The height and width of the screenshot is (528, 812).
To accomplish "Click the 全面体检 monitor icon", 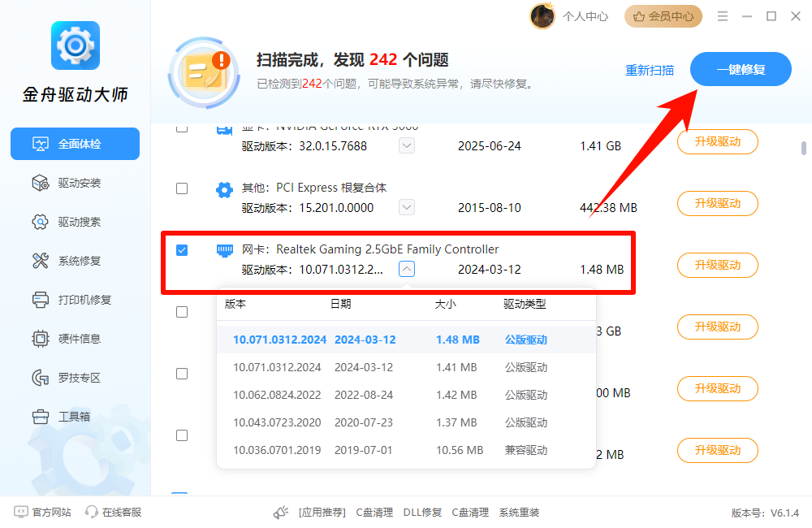I will coord(41,144).
